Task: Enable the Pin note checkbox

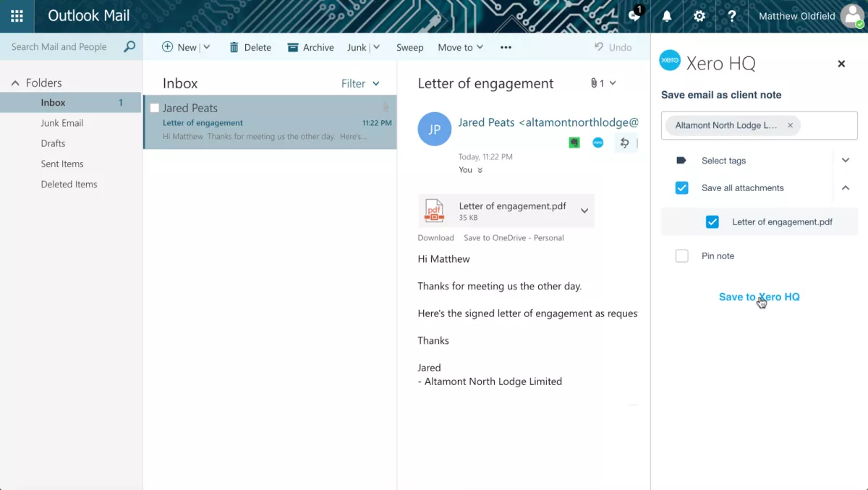Action: coord(681,256)
